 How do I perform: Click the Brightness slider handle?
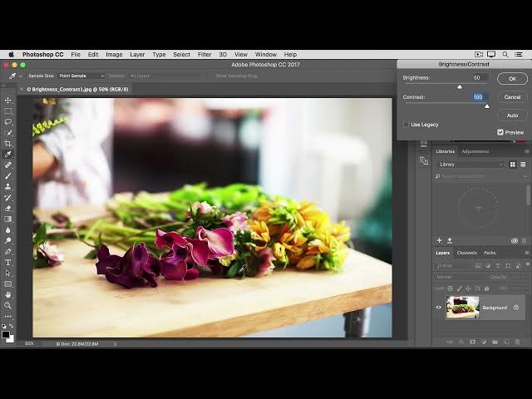tap(460, 86)
